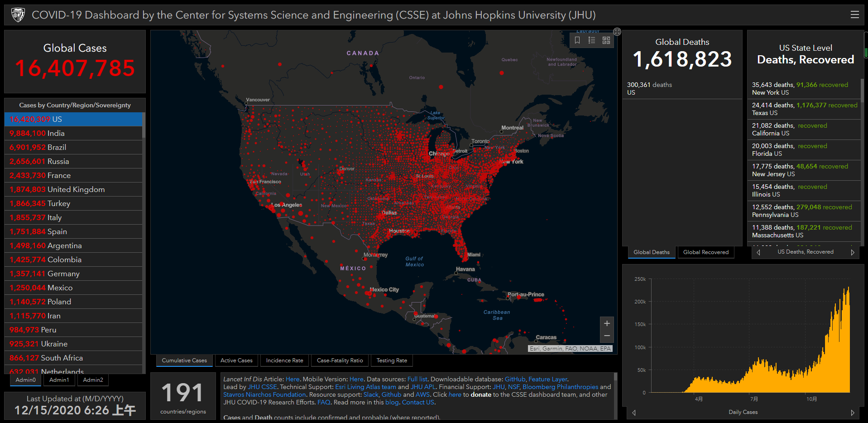
Task: Open the Incidence Rate tab
Action: coord(285,361)
